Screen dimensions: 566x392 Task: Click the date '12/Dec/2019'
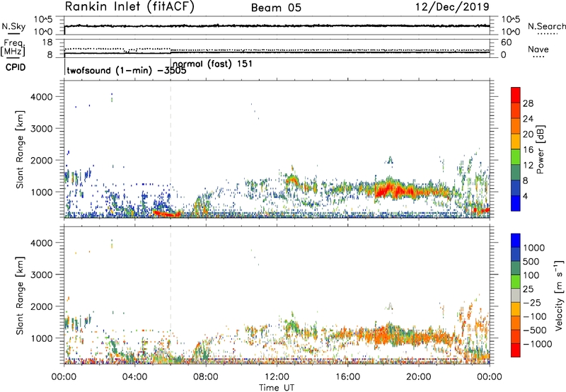point(452,7)
